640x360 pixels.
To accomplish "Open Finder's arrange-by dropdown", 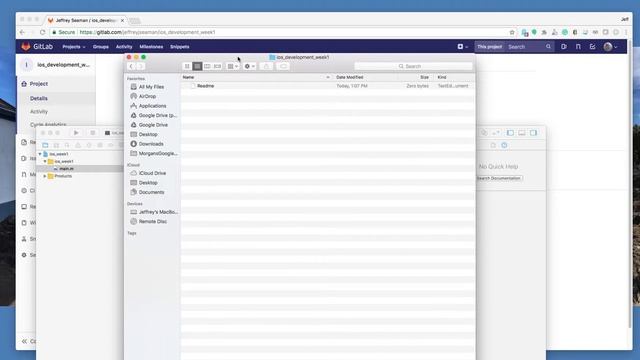I will pyautogui.click(x=233, y=66).
